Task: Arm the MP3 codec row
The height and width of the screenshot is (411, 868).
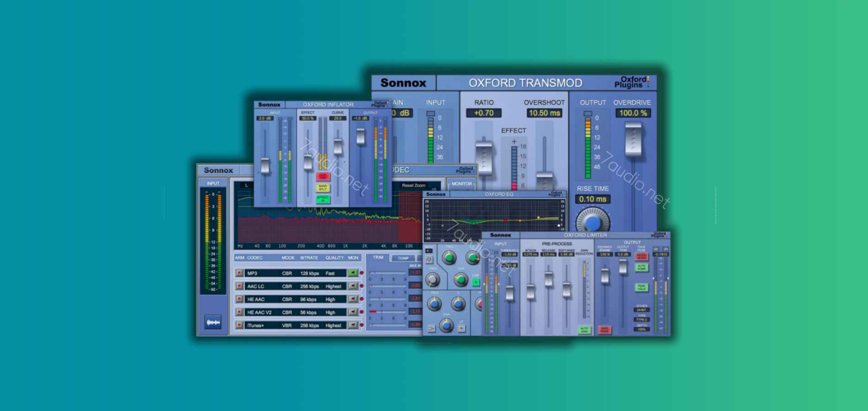Action: pyautogui.click(x=239, y=273)
